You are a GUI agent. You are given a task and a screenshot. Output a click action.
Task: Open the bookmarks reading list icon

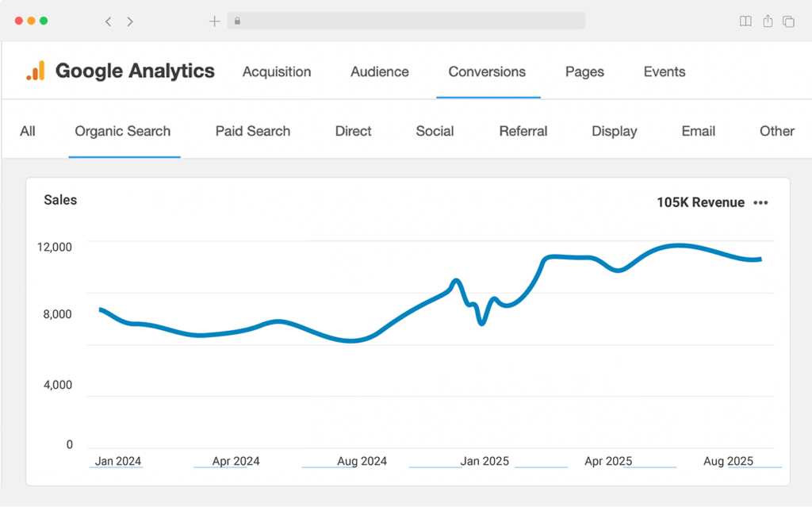[x=745, y=21]
